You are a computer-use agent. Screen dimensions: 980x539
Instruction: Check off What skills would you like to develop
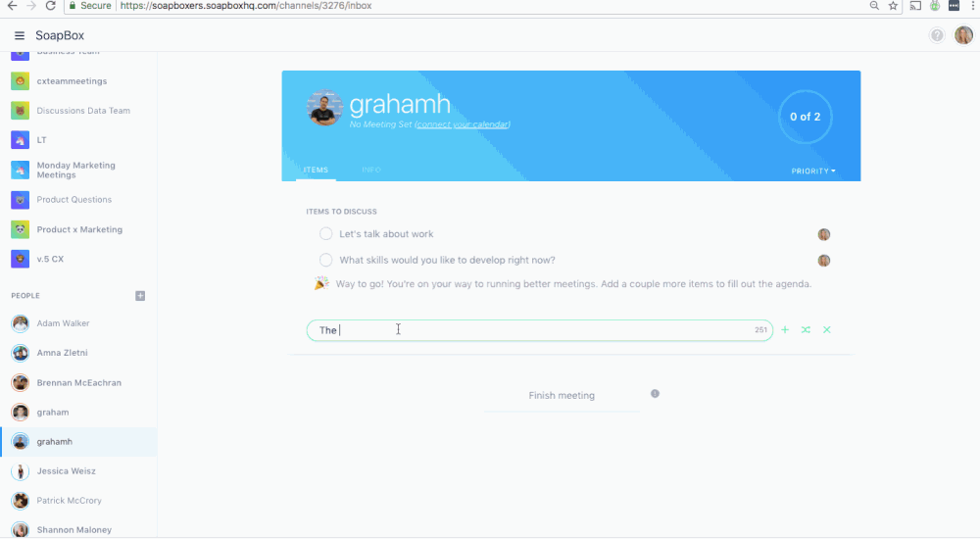click(325, 260)
